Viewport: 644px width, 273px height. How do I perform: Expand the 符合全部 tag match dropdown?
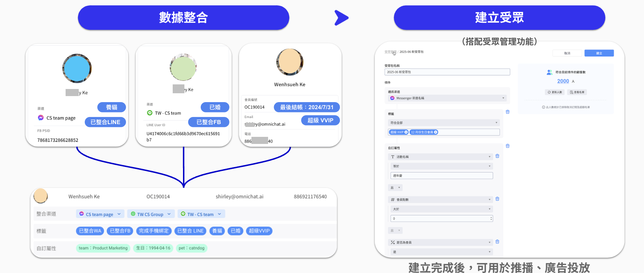click(444, 123)
